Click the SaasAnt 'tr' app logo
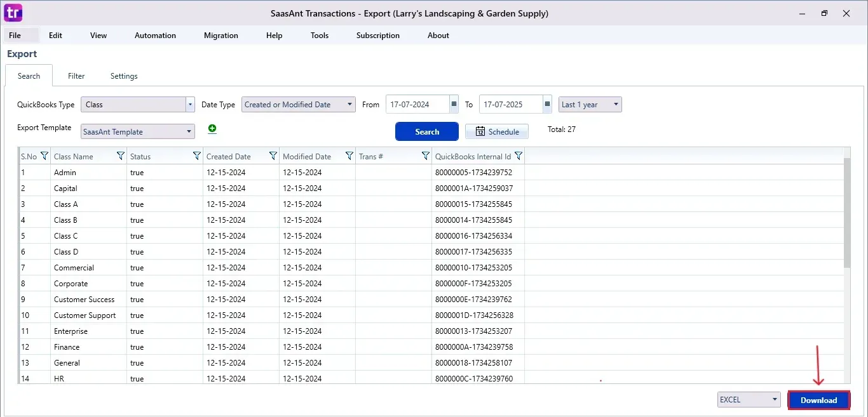The height and width of the screenshot is (417, 868). coord(13,13)
